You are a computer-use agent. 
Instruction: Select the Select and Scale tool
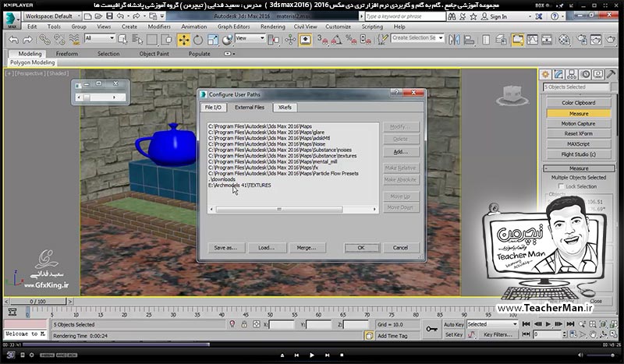[x=212, y=40]
